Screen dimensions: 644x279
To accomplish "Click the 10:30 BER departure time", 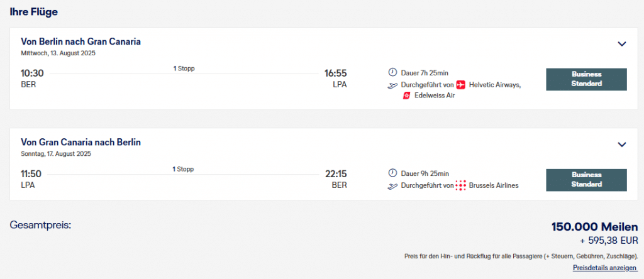I will (32, 74).
